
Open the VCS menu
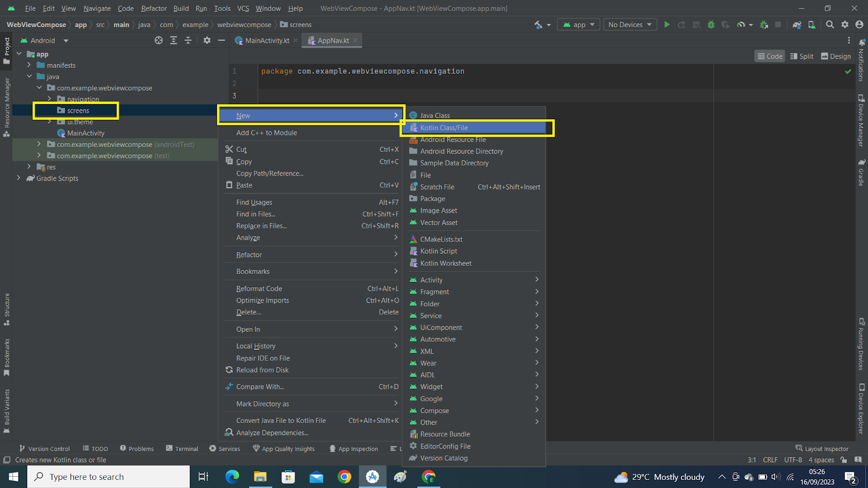(243, 8)
